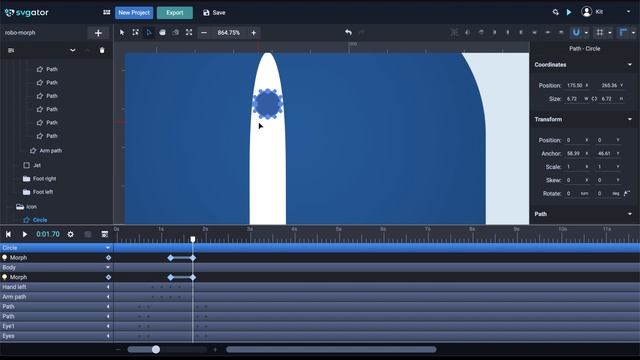Screen dimensions: 640x360
Task: Preview animation with top-right play icon
Action: point(569,12)
